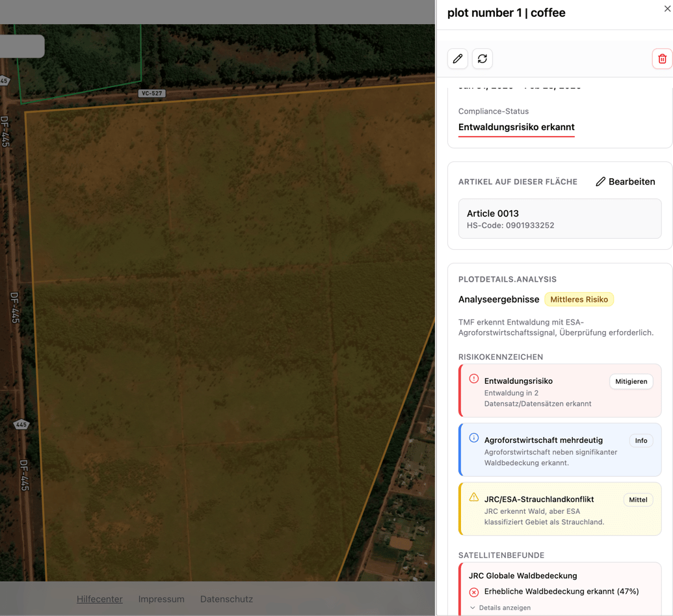Click the plot number 1 | coffee title
The height and width of the screenshot is (616, 673).
tap(507, 13)
